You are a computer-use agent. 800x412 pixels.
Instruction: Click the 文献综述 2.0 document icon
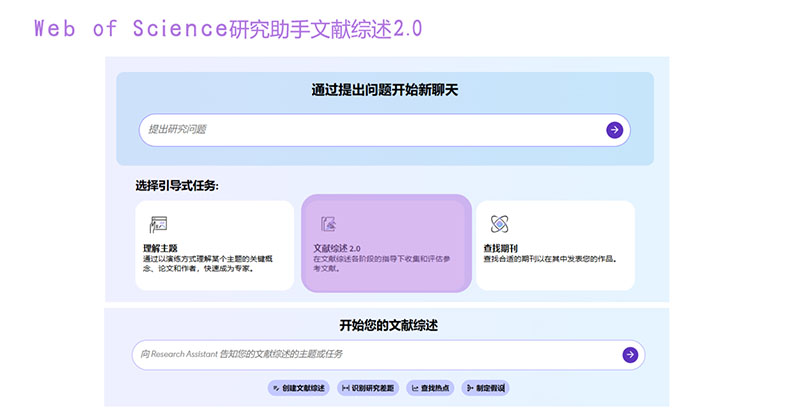pyautogui.click(x=328, y=224)
